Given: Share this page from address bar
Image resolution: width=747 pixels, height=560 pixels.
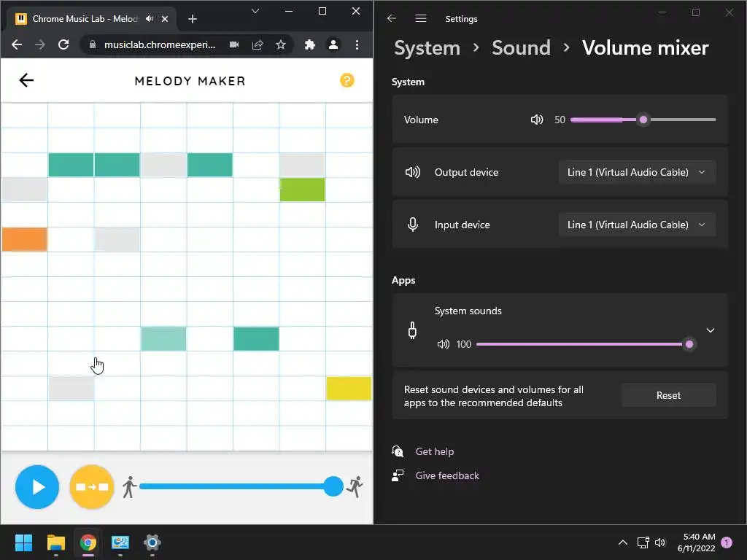Looking at the screenshot, I should (x=258, y=44).
